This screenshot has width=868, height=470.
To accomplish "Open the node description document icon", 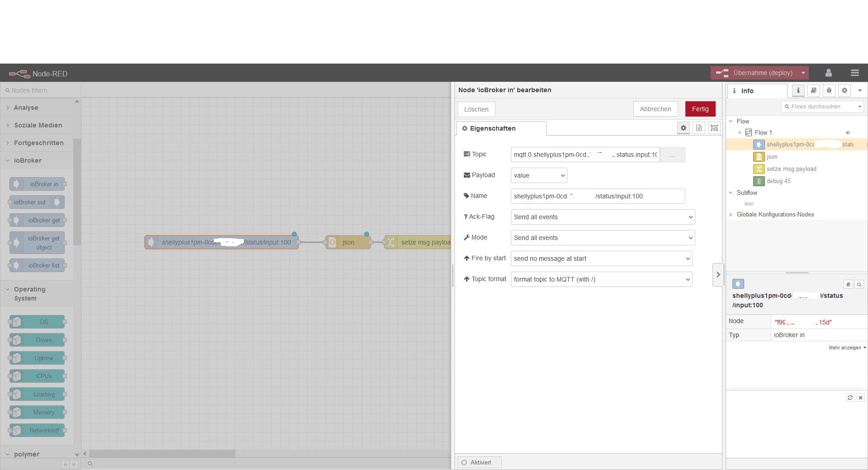I will [699, 128].
